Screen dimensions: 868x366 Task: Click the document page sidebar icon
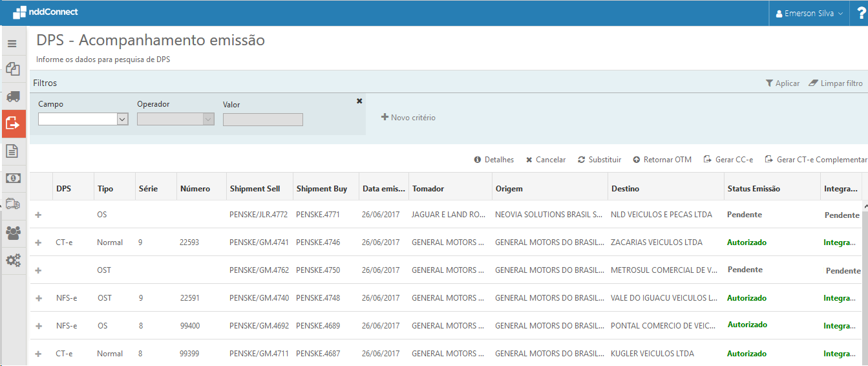coord(12,151)
